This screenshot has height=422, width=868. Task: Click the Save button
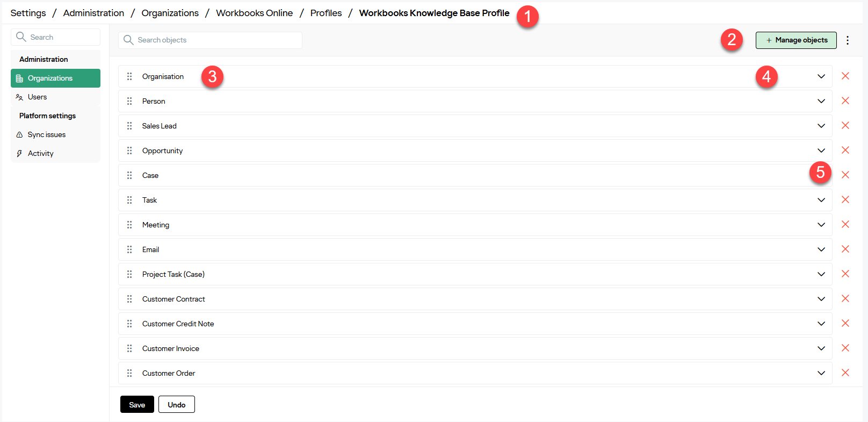point(137,404)
